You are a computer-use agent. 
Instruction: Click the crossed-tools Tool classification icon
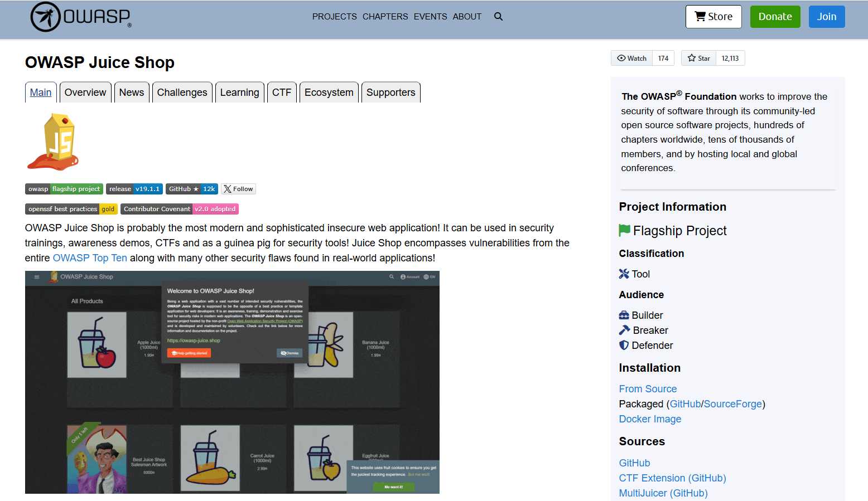click(x=624, y=274)
